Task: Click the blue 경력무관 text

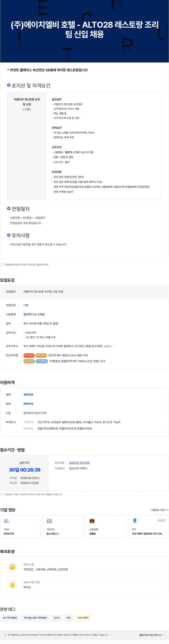Action: click(28, 394)
